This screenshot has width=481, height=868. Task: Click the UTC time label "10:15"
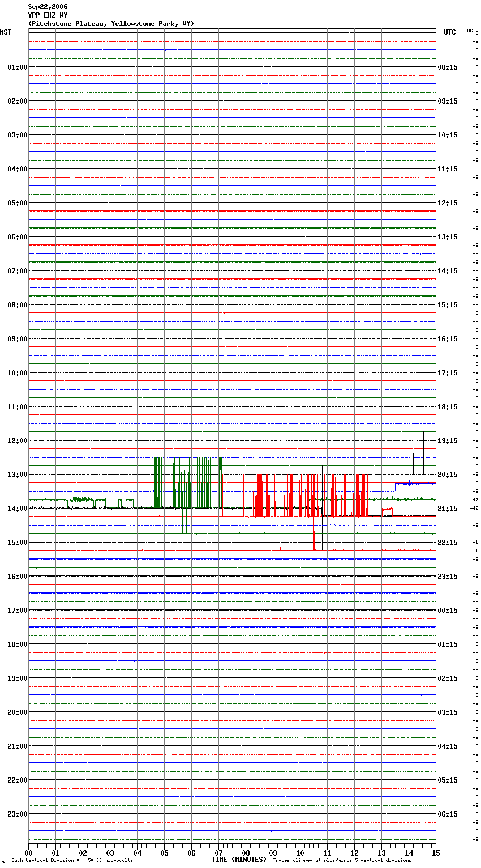coord(448,135)
